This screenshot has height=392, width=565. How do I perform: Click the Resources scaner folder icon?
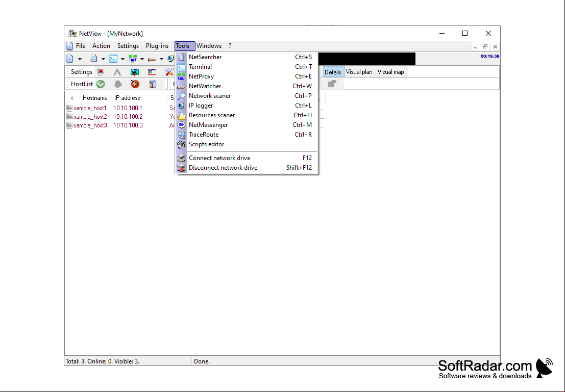pyautogui.click(x=181, y=115)
